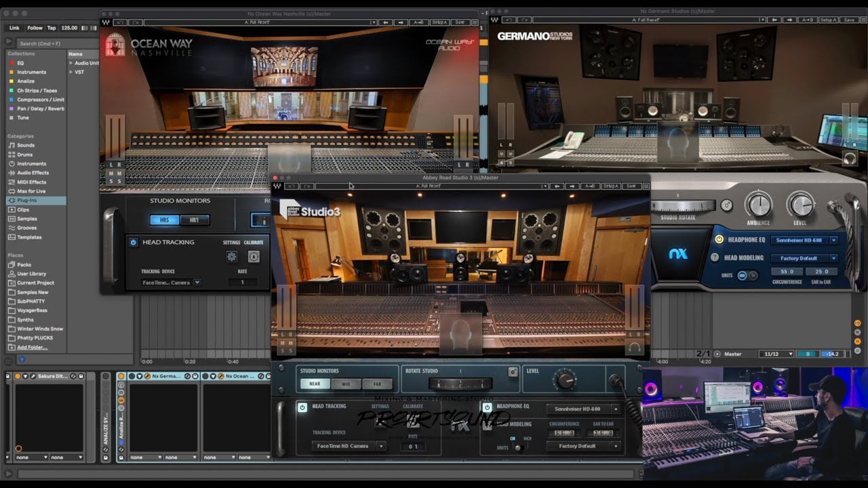Reset Studio Rotate with 0° button in Germano

(726, 205)
